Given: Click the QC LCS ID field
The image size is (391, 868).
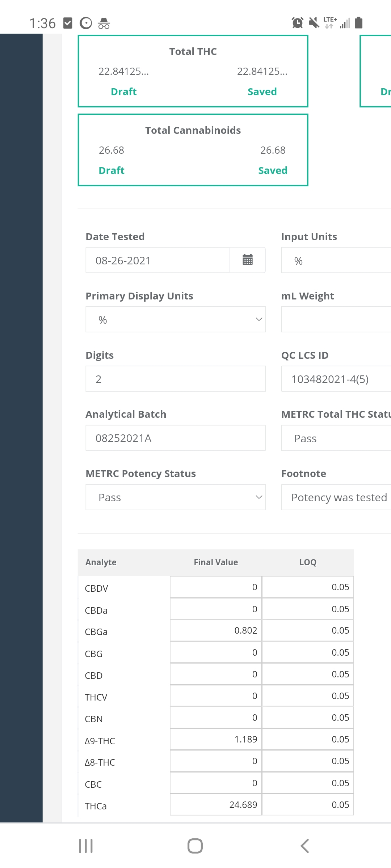Looking at the screenshot, I should click(337, 379).
